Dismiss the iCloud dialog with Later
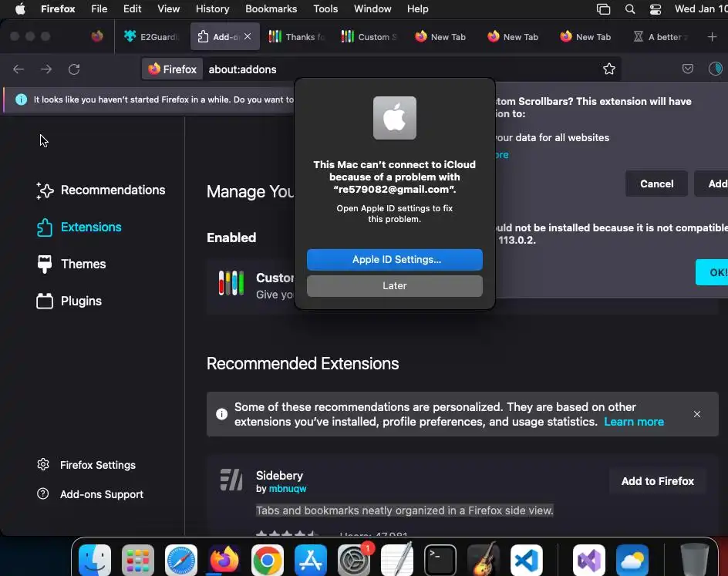The width and height of the screenshot is (728, 576). 395,286
